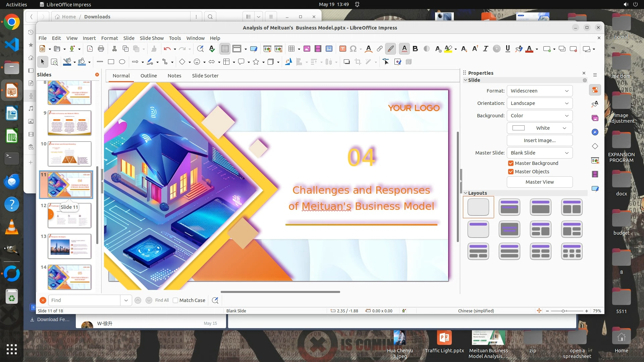
Task: Collapse the Layouts section
Action: tap(466, 193)
